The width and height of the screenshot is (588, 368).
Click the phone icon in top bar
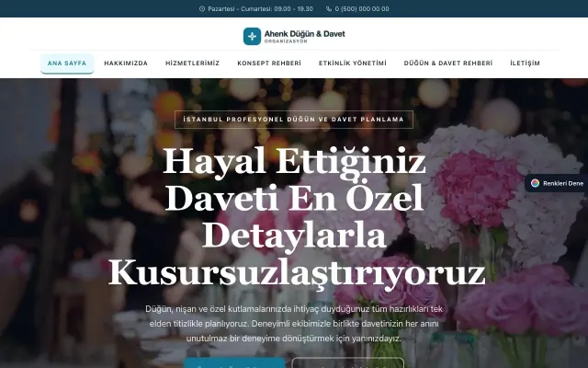pos(329,8)
